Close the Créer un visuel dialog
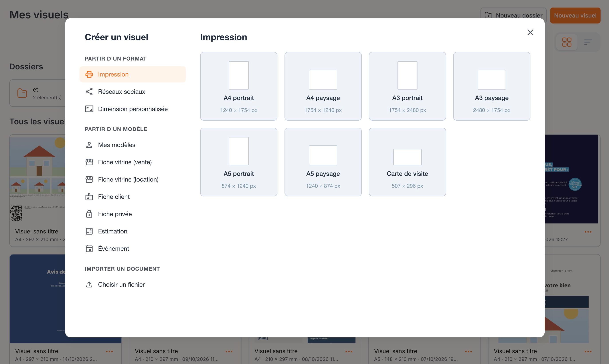This screenshot has width=609, height=364. (530, 32)
